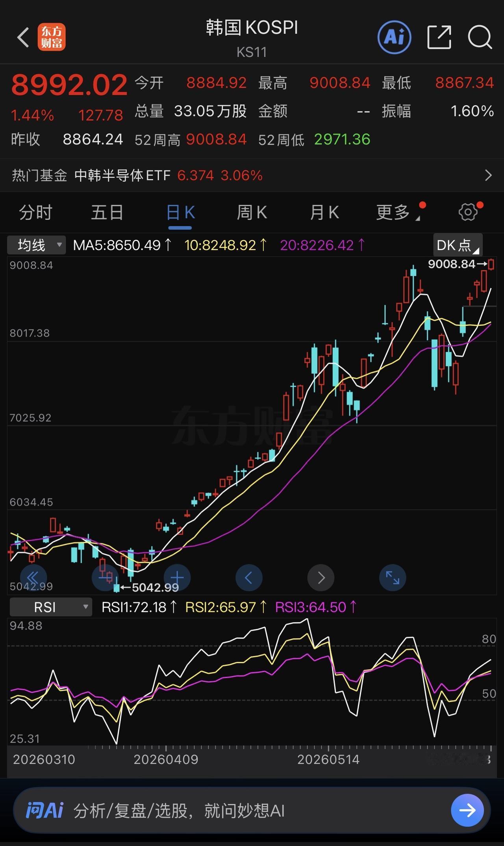Tap 昨收 value 8864.24
This screenshot has width=504, height=846.
point(93,139)
